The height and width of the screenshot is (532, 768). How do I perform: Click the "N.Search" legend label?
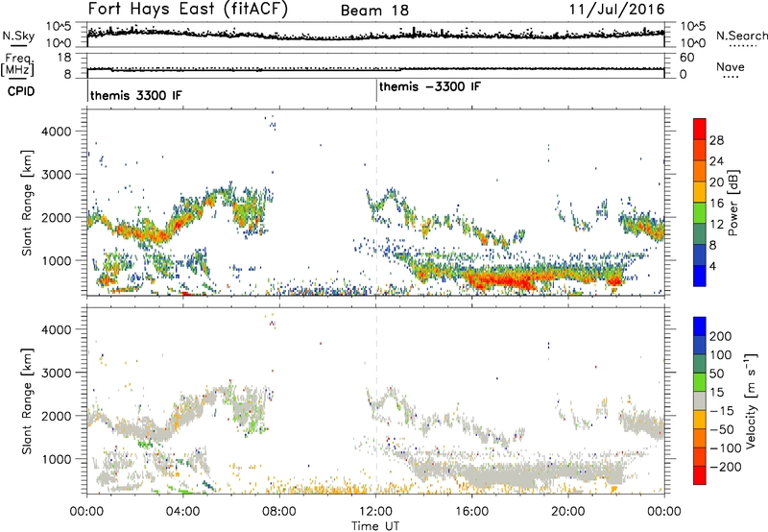pyautogui.click(x=741, y=36)
